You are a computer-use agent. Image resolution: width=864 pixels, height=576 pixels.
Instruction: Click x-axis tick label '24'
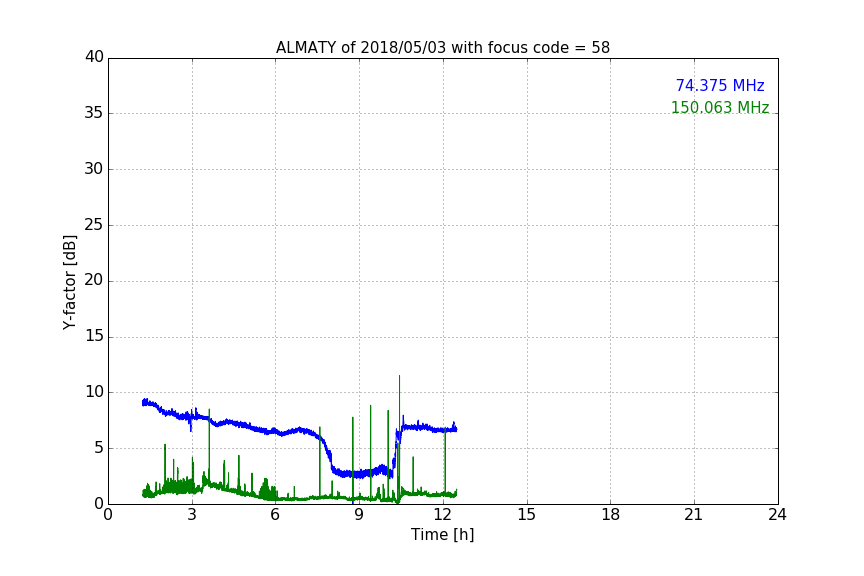777,515
